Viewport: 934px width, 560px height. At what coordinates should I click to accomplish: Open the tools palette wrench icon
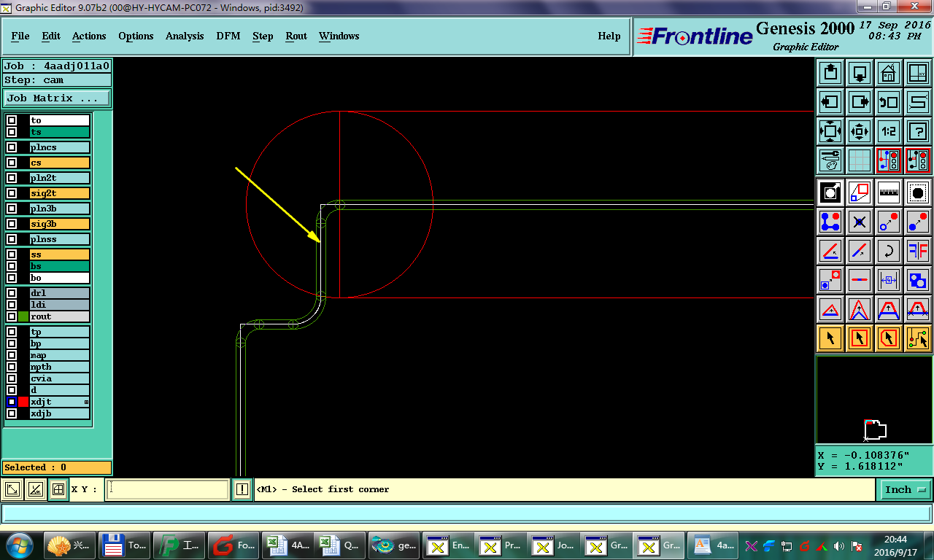point(830,160)
